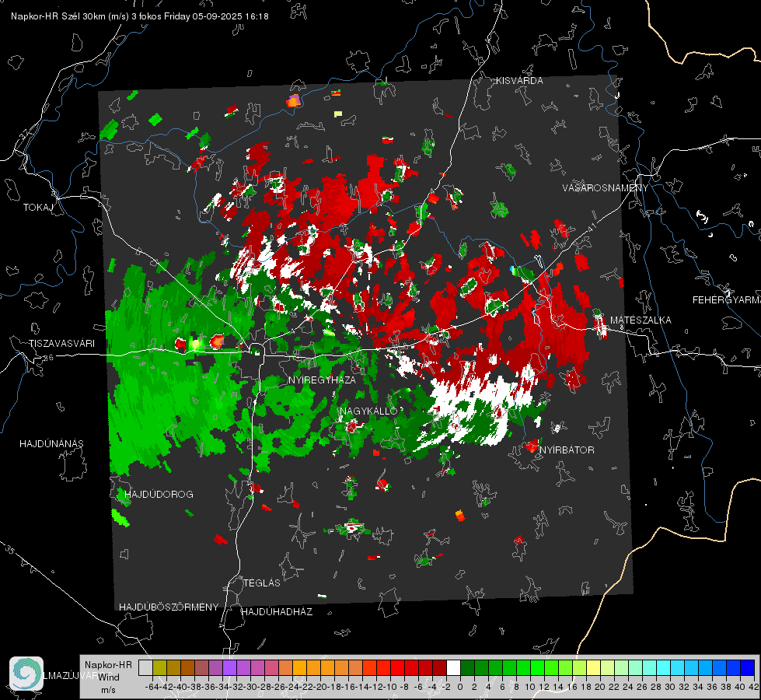Pick the yellow swatch between 18 and 20

coord(593,667)
